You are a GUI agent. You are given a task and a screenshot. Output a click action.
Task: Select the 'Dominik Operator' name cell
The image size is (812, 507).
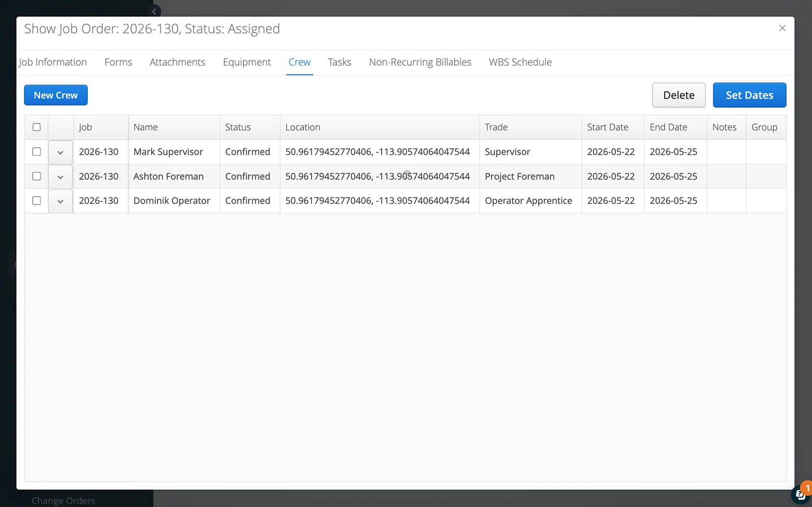pos(174,201)
